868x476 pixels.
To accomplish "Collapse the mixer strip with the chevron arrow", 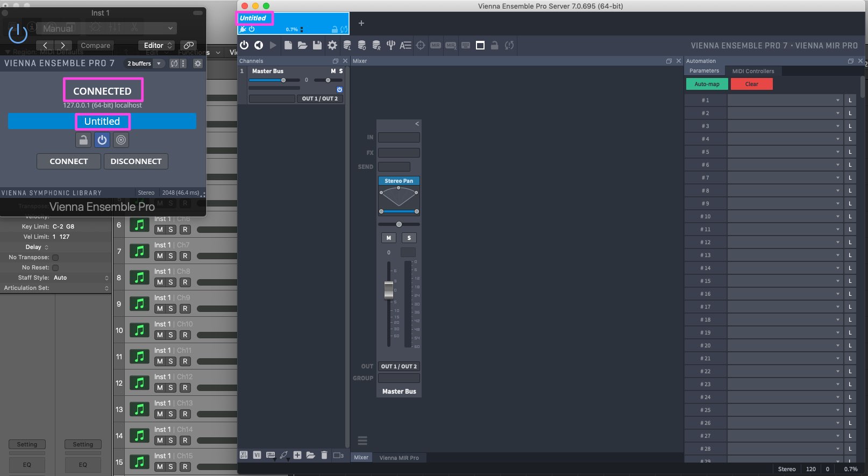I will tap(417, 124).
